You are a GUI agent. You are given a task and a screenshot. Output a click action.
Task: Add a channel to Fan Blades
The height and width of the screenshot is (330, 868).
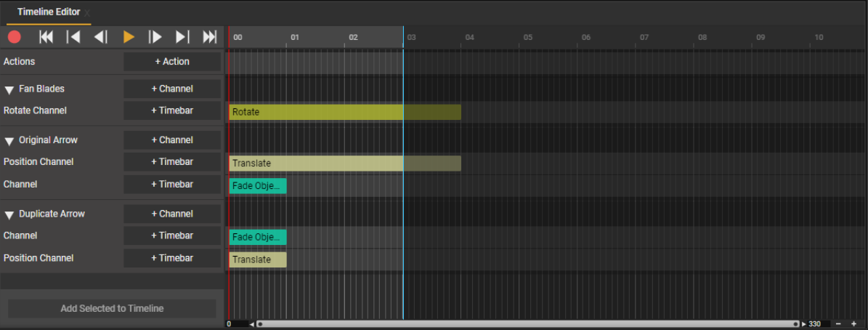pyautogui.click(x=172, y=89)
